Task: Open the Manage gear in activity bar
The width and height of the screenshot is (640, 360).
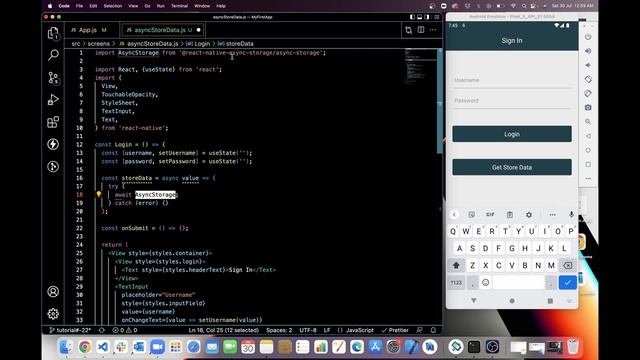Action: (x=53, y=313)
